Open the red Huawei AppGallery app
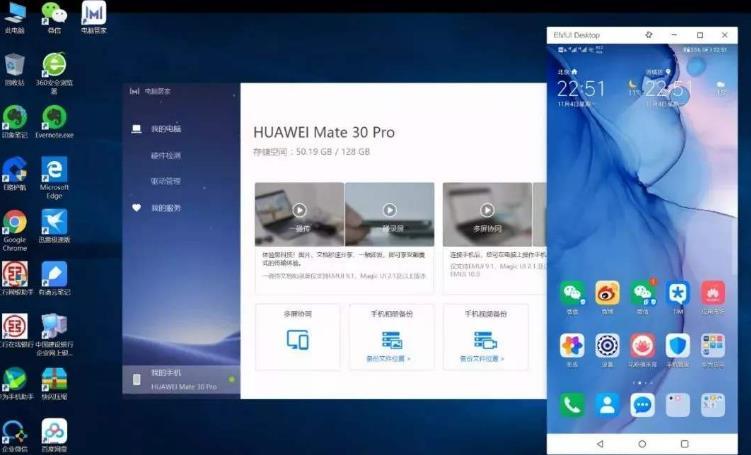Screen dimensions: 751x455 click(x=713, y=293)
